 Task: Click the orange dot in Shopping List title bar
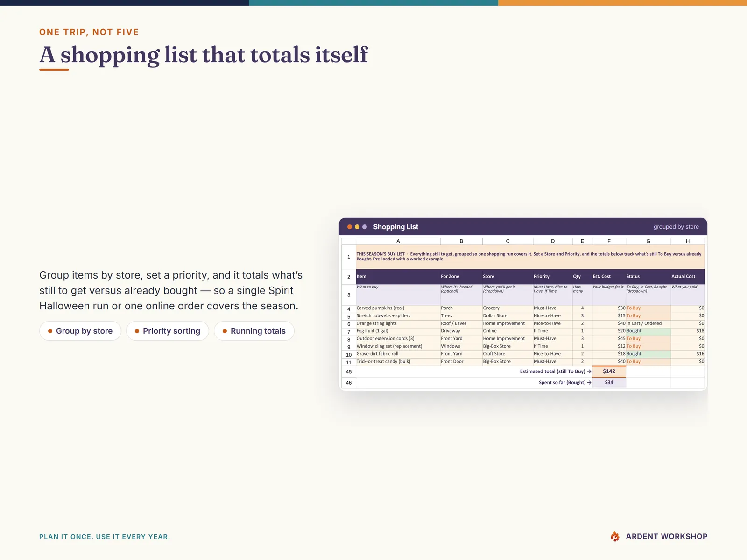[350, 227]
